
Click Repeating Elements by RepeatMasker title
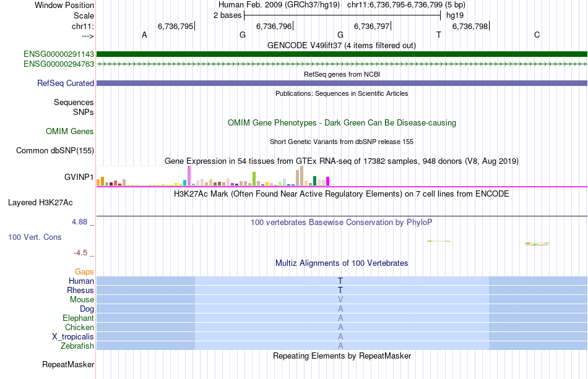pyautogui.click(x=342, y=356)
